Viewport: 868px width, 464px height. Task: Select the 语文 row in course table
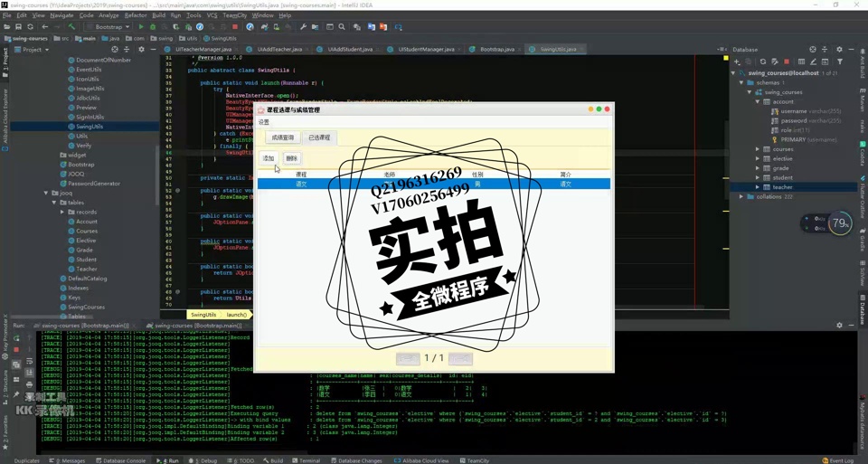click(434, 184)
